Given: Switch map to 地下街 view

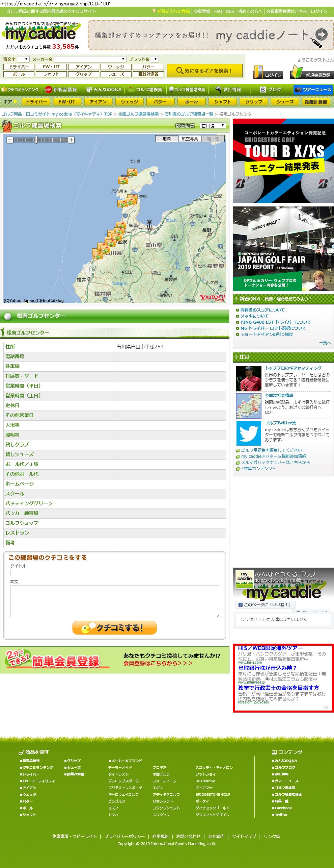Looking at the screenshot, I should [213, 139].
